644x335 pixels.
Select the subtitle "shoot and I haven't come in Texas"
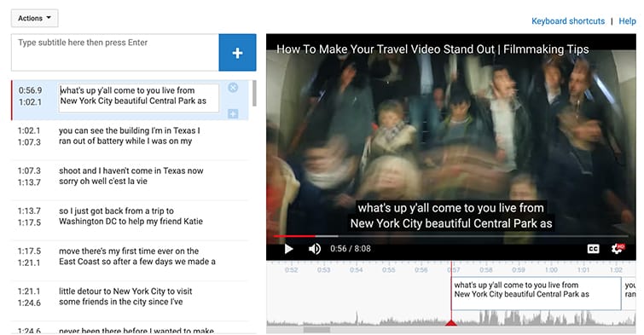[x=130, y=176]
